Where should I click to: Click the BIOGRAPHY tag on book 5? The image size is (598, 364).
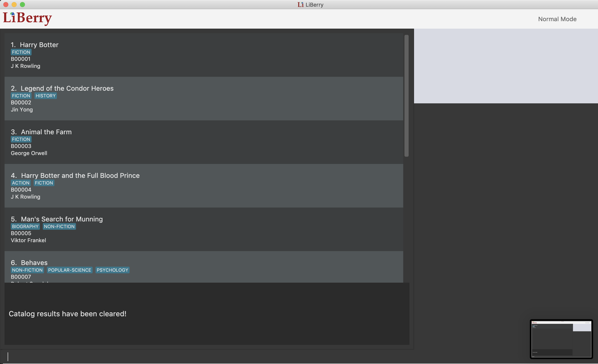coord(25,226)
